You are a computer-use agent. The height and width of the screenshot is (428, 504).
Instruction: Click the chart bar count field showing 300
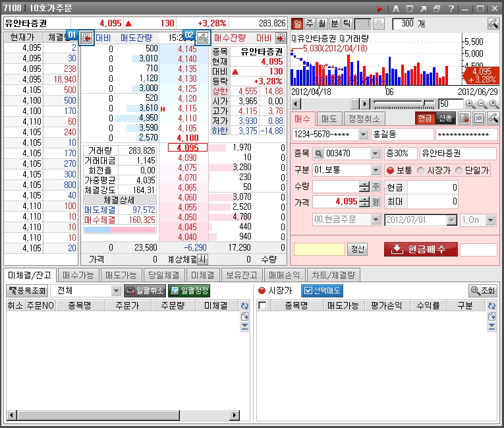click(x=403, y=24)
